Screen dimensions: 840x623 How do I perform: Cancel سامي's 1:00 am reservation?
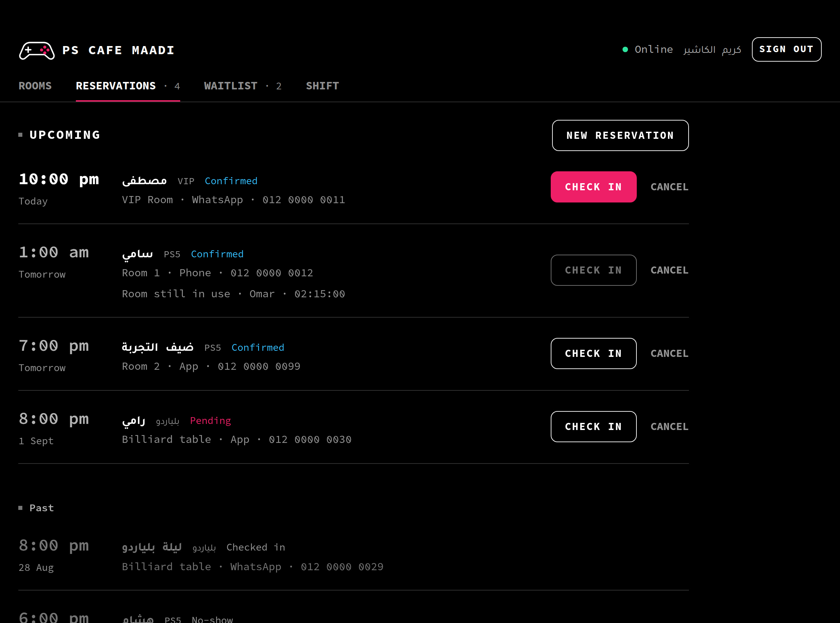coord(670,270)
